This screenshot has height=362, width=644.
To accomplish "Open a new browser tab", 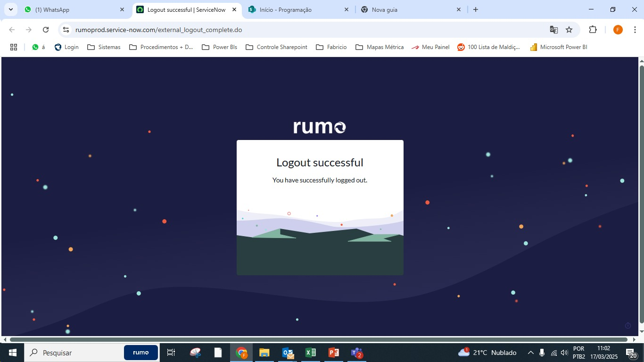I will 476,9.
